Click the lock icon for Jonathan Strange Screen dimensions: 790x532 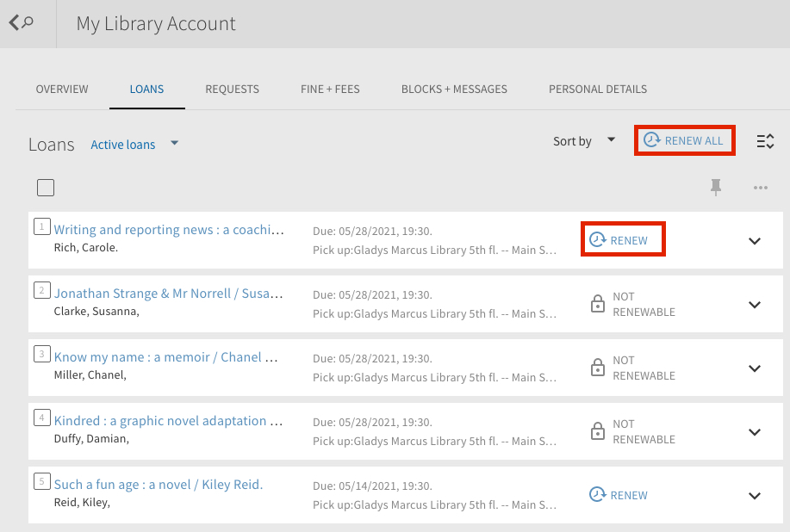[x=598, y=304]
